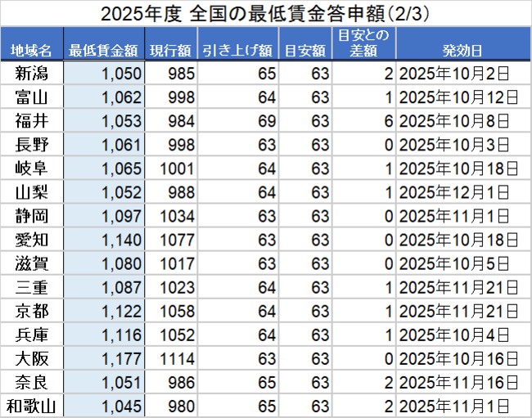The width and height of the screenshot is (532, 418).
Task: Select the 新潟 region cell
Action: 32,74
